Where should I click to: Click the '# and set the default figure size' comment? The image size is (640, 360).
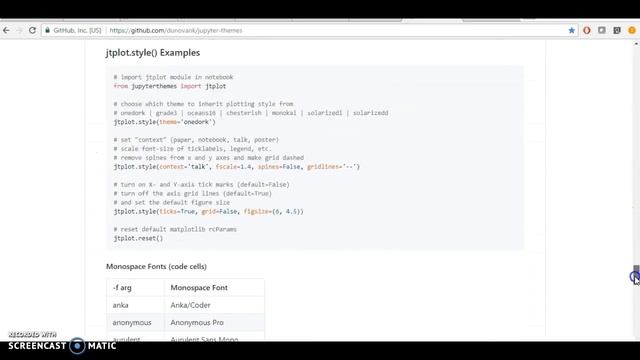click(172, 202)
